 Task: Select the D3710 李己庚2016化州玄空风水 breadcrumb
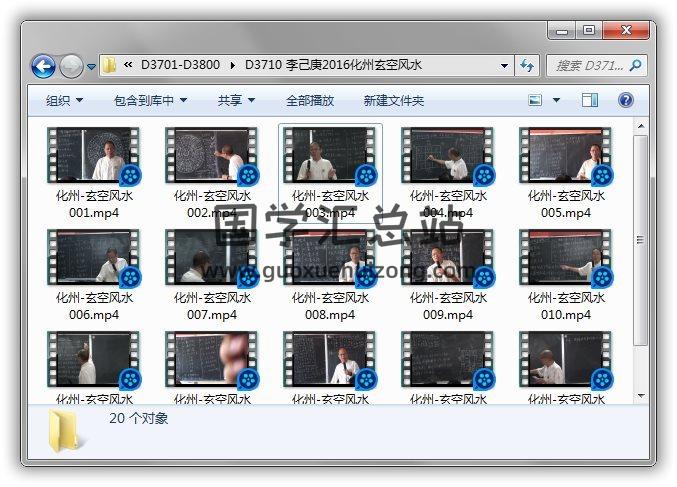(x=333, y=65)
